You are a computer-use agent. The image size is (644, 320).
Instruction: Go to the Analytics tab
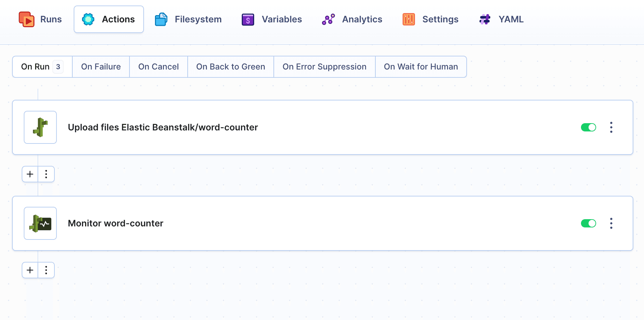tap(352, 19)
